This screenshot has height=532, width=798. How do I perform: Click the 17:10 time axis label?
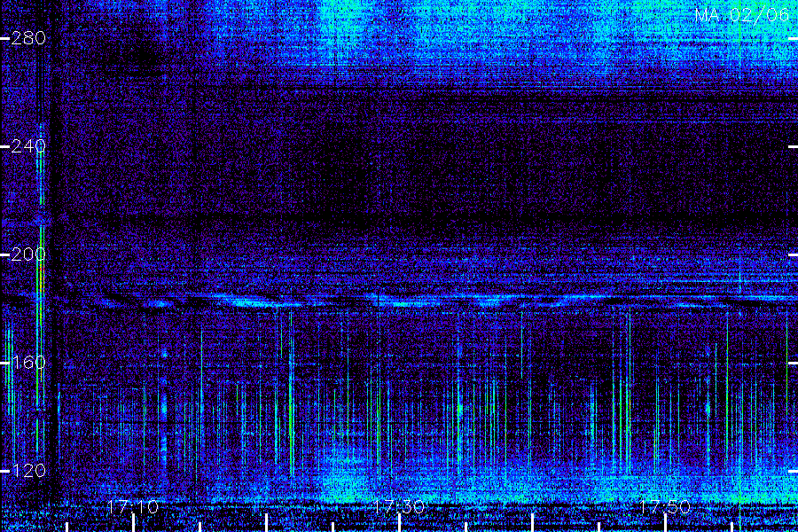point(133,507)
